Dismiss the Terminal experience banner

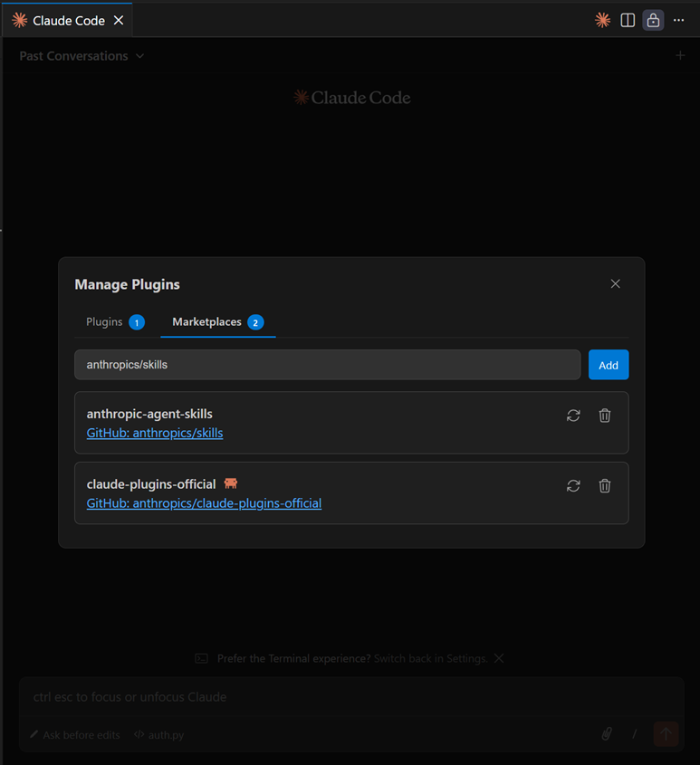pos(498,659)
